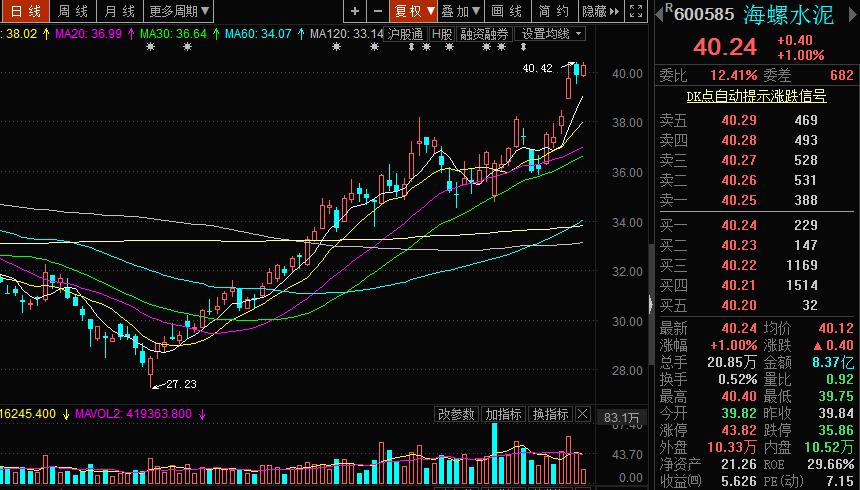
Task: Toggle the H股 marker button
Action: pyautogui.click(x=441, y=33)
